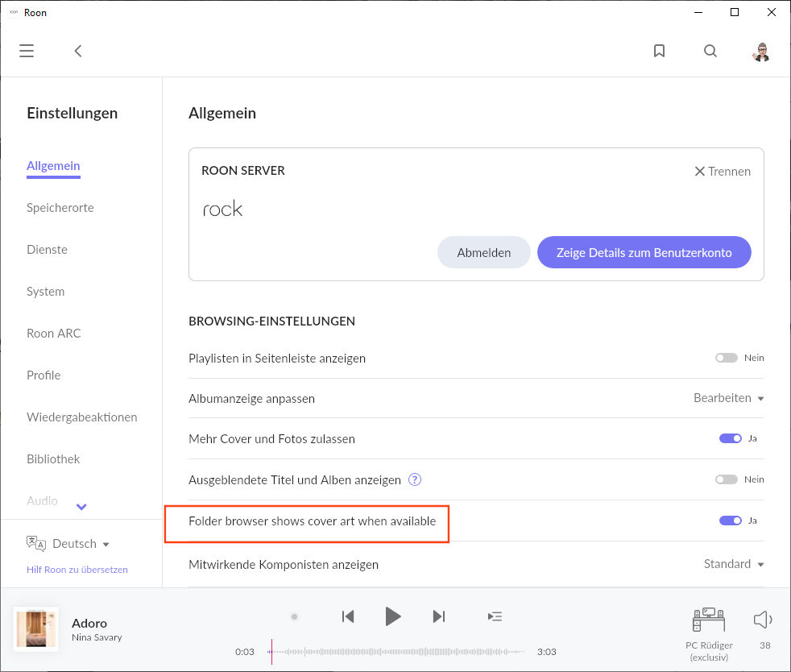This screenshot has width=791, height=672.
Task: Enable Playlisten in Seitenleiste anzeigen toggle
Action: [727, 358]
